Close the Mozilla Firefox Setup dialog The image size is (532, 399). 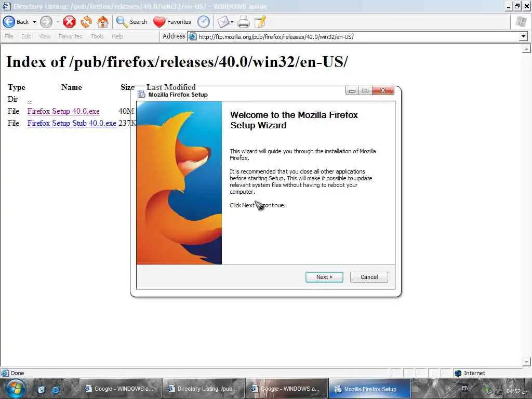(383, 90)
